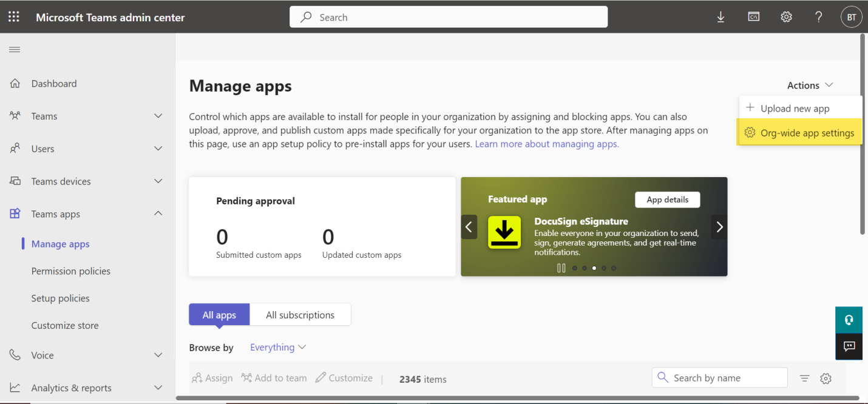Click the Voice phone icon in sidebar

[x=15, y=355]
